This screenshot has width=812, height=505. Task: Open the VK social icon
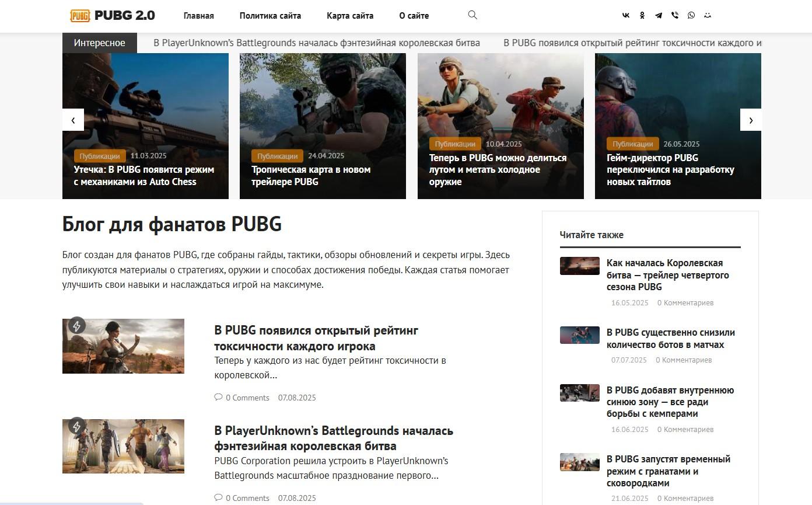(x=626, y=16)
